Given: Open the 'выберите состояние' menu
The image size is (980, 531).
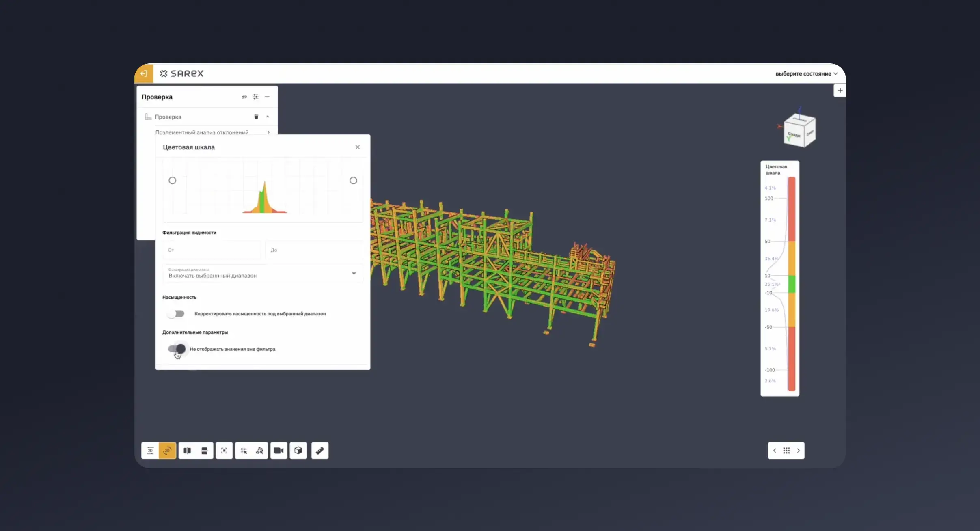Looking at the screenshot, I should tap(806, 73).
